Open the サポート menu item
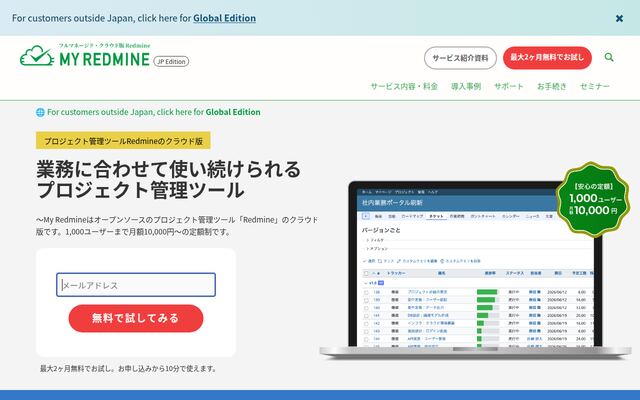The width and height of the screenshot is (640, 400). (x=509, y=86)
